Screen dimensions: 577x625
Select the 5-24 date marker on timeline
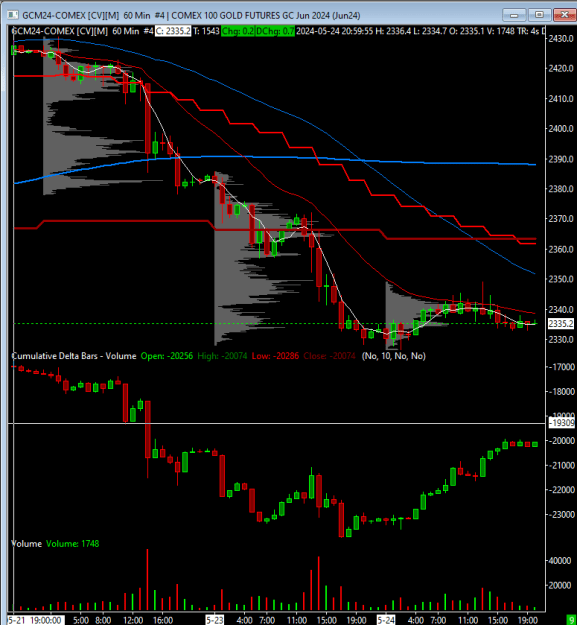(386, 620)
